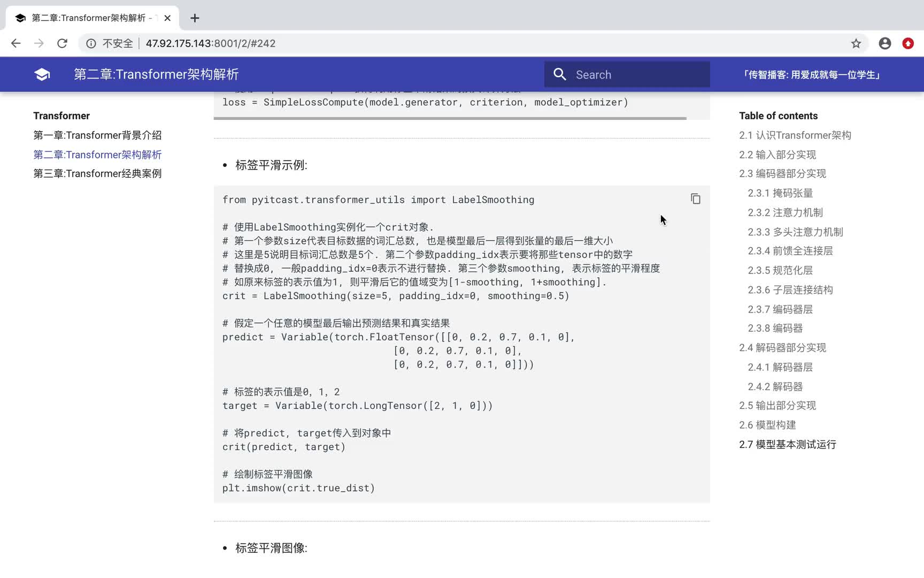Click the import LabelSmoothing code line
The image size is (924, 578).
(x=378, y=200)
